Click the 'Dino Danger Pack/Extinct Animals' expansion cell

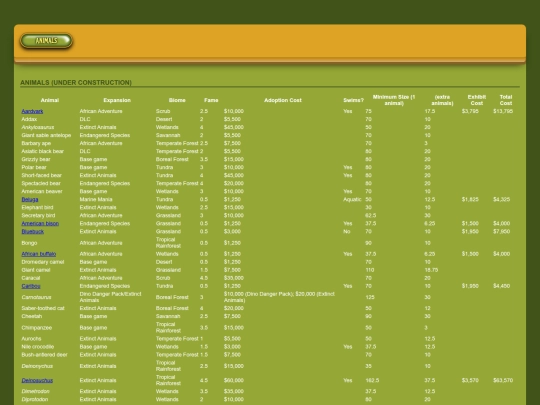click(110, 297)
